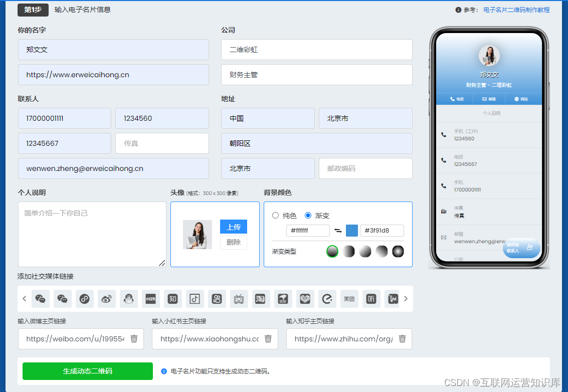Swap the two gradient colors
The width and height of the screenshot is (568, 392).
point(338,231)
